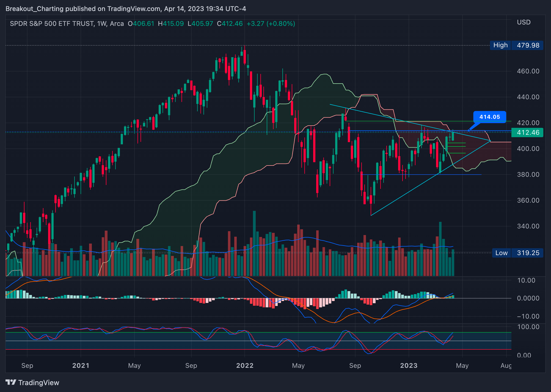Click the oscillator 100.00 axis value
551x392 pixels.
[x=528, y=327]
